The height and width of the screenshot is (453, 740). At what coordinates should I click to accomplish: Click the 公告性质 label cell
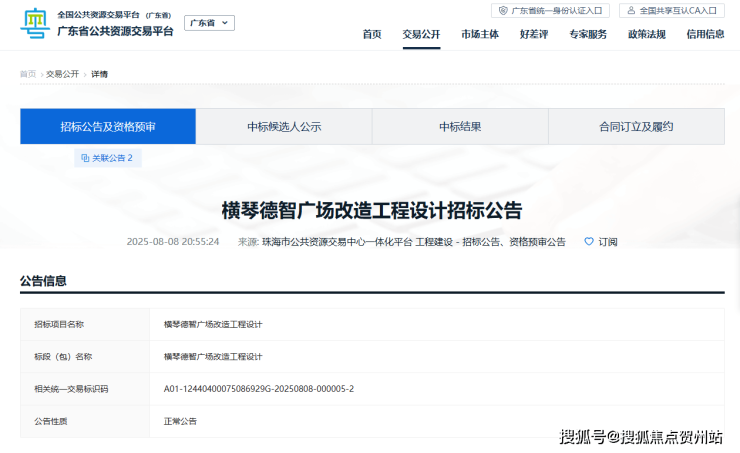tap(85, 421)
